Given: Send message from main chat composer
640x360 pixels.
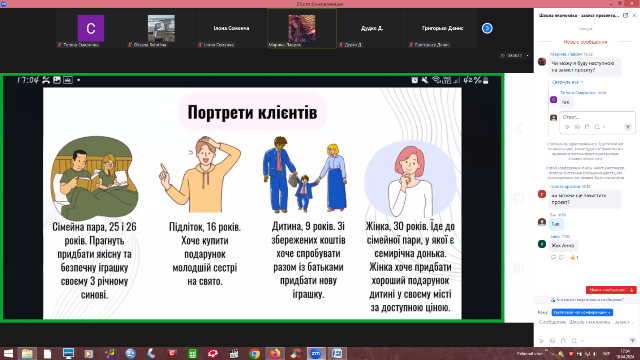Looking at the screenshot, I should pyautogui.click(x=632, y=340).
